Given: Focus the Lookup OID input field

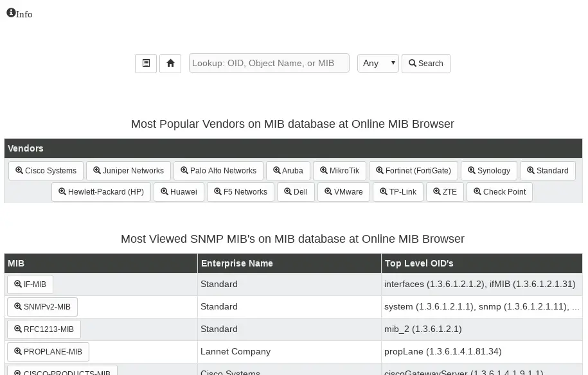Looking at the screenshot, I should click(x=269, y=64).
